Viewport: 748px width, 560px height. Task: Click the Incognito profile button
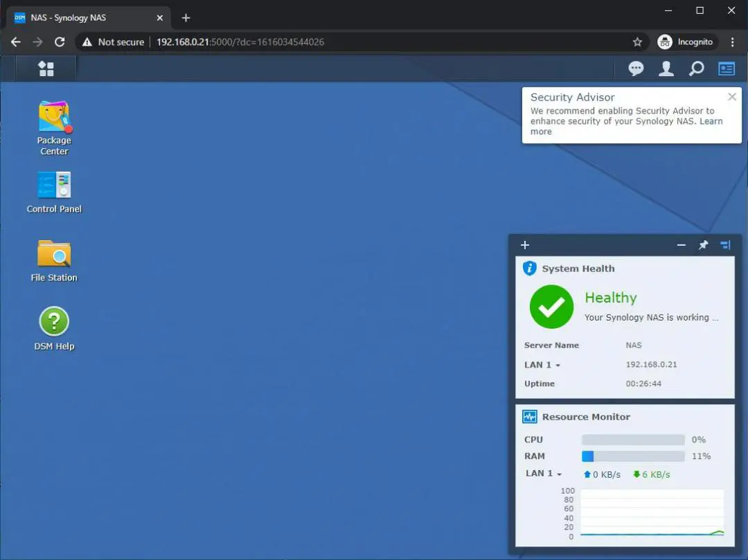[x=686, y=42]
